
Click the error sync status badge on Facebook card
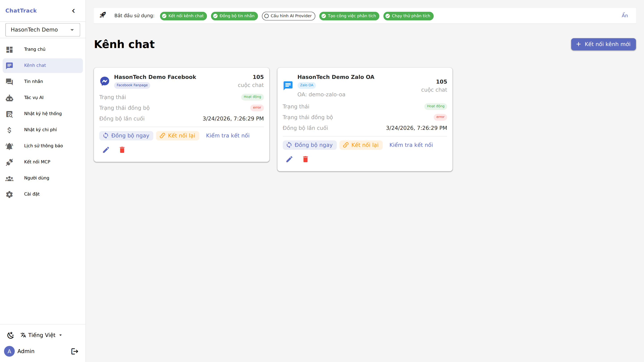257,108
